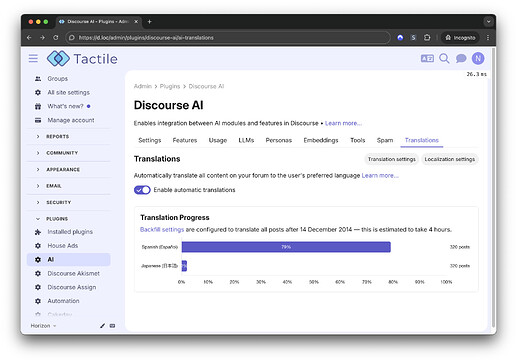The width and height of the screenshot is (517, 362).
Task: Go forward with browser forward arrow
Action: pyautogui.click(x=42, y=38)
